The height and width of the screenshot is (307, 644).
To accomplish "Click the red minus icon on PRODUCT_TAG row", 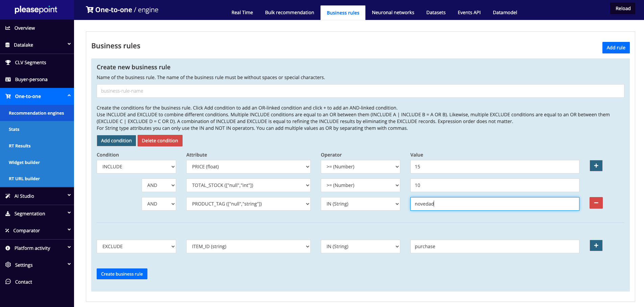I will point(596,203).
